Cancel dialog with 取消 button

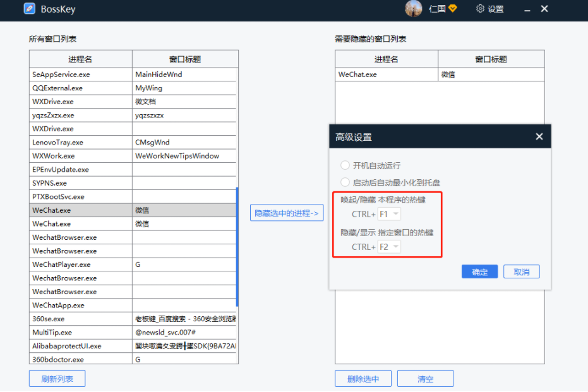[x=522, y=271]
